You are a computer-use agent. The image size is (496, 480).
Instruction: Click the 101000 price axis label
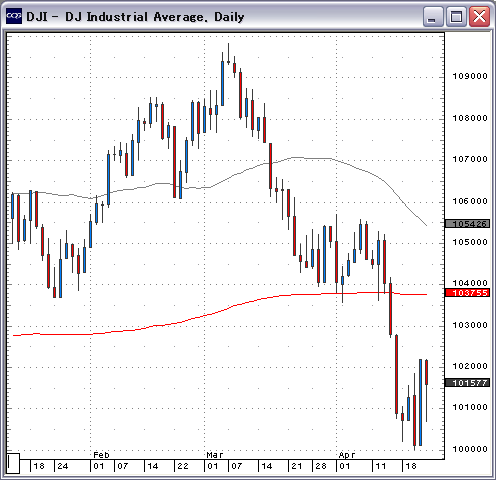tap(470, 407)
